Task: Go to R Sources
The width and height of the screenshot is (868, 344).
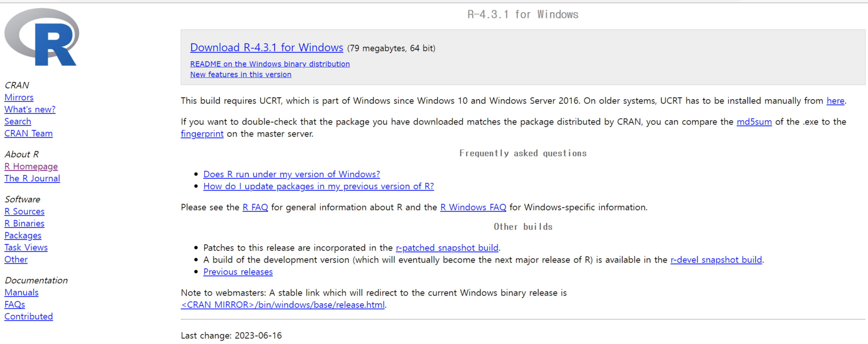Action: pyautogui.click(x=24, y=212)
